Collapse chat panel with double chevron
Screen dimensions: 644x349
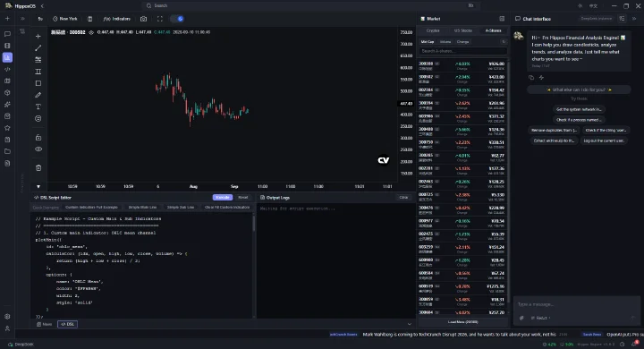(x=634, y=19)
